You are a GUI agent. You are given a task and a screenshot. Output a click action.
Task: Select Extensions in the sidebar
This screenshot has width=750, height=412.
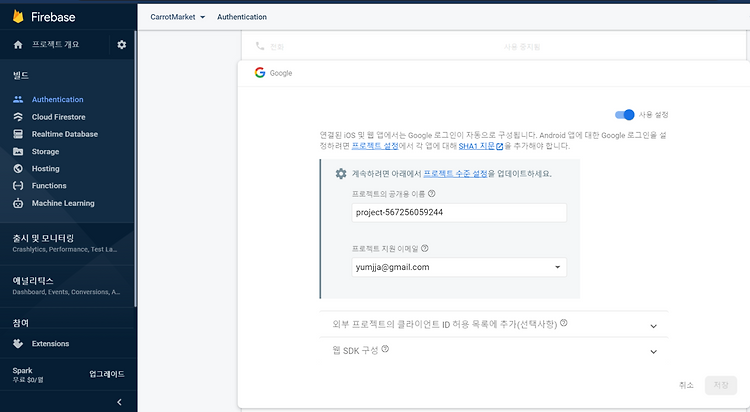pyautogui.click(x=50, y=344)
